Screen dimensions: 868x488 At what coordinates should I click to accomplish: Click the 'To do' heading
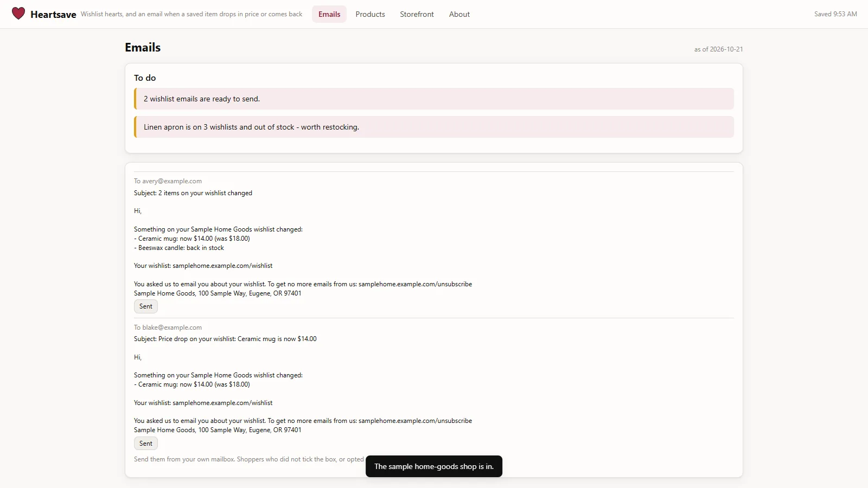tap(145, 78)
